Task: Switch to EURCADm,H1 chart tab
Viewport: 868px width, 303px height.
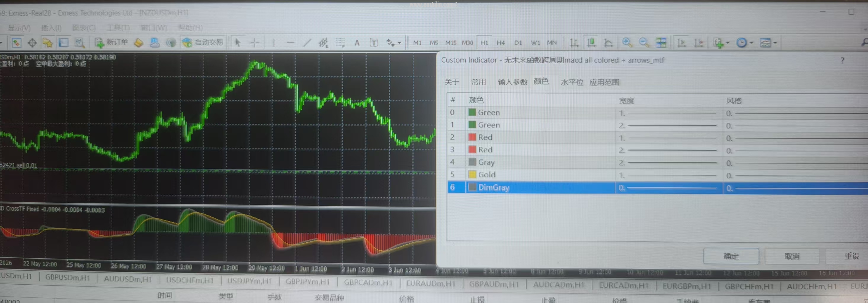Action: click(623, 286)
